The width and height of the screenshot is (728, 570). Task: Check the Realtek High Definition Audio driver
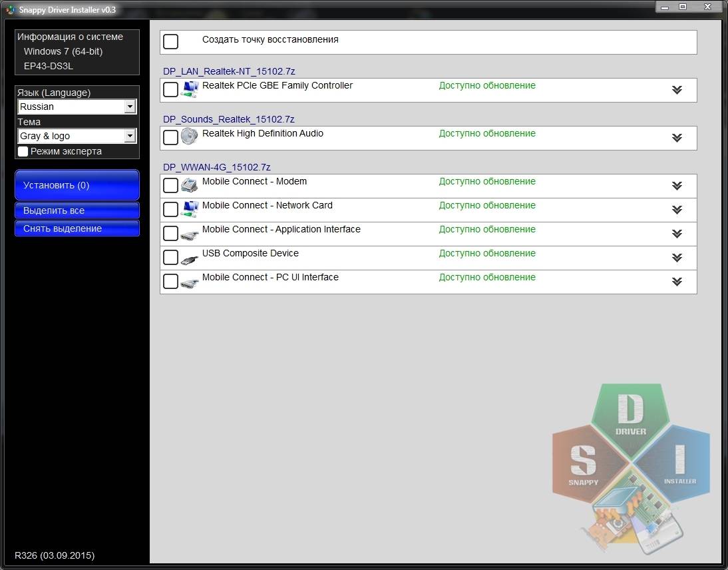[x=171, y=138]
